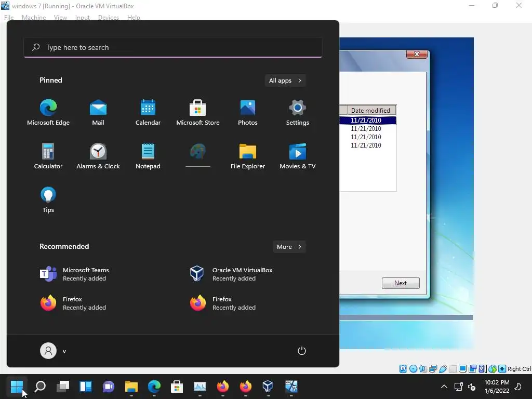The width and height of the screenshot is (532, 399).
Task: Open the Widgets panel from taskbar
Action: (86, 386)
